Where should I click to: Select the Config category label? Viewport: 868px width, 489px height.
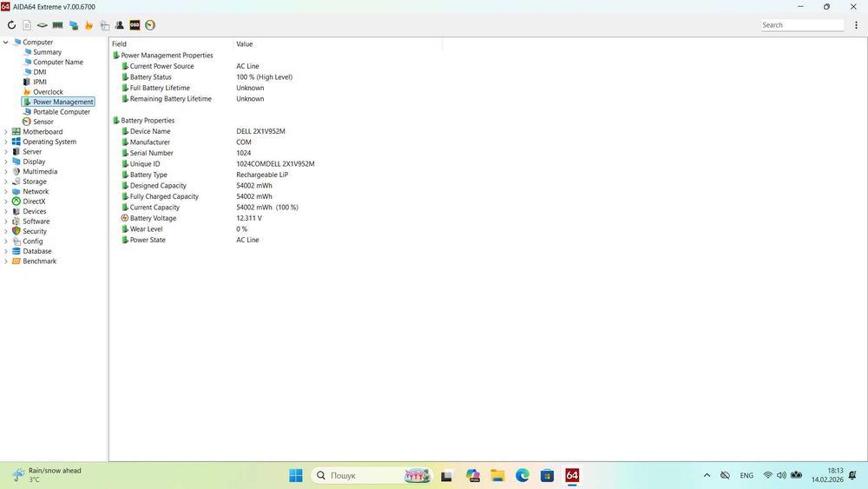(33, 241)
